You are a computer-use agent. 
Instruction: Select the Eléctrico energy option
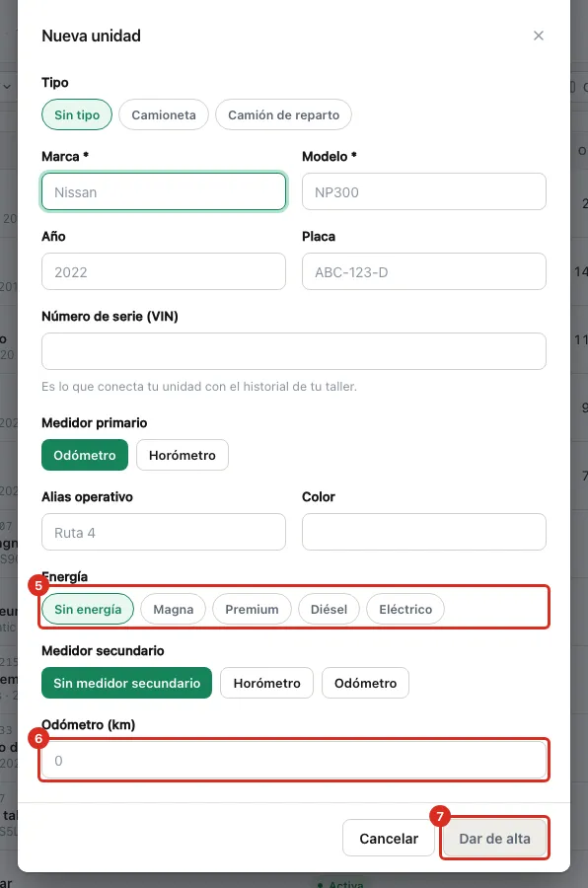pyautogui.click(x=405, y=610)
